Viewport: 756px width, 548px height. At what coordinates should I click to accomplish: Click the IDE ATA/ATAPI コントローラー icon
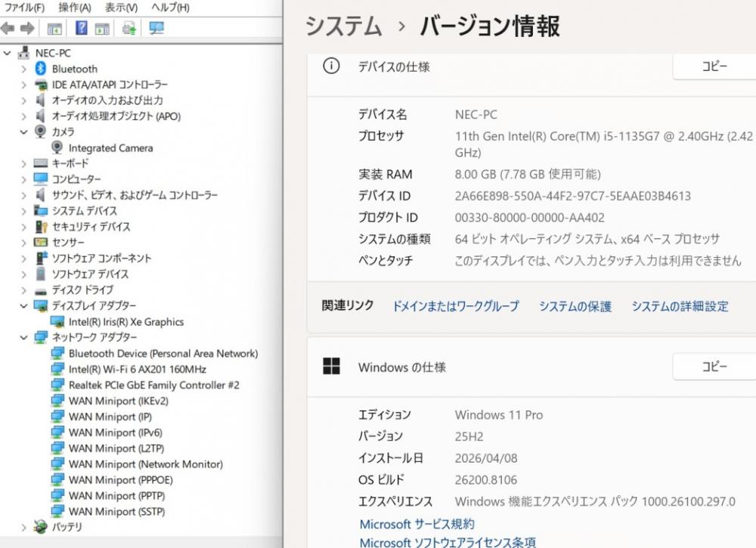pyautogui.click(x=41, y=85)
